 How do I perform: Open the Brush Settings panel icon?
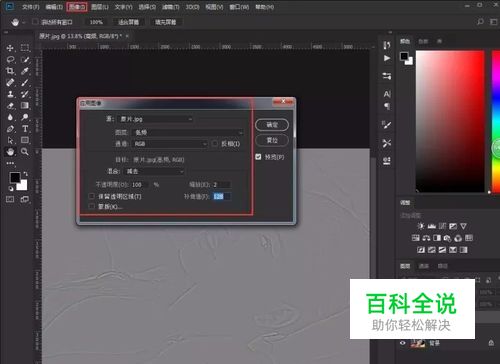coord(387,125)
